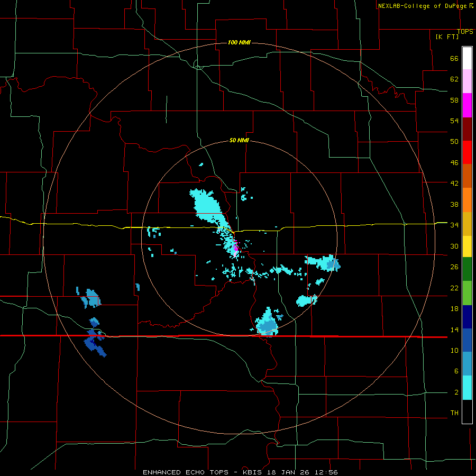This screenshot has width=476, height=476.
Task: Click the 62 legend value
Action: pyautogui.click(x=454, y=79)
